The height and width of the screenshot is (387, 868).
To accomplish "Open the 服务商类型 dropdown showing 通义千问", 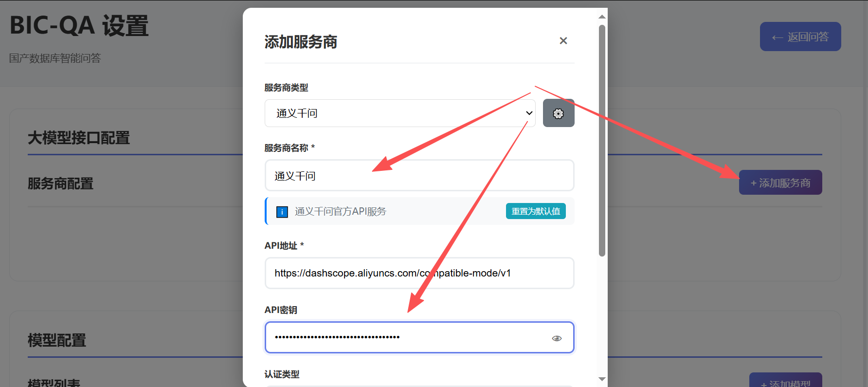I will pos(400,113).
